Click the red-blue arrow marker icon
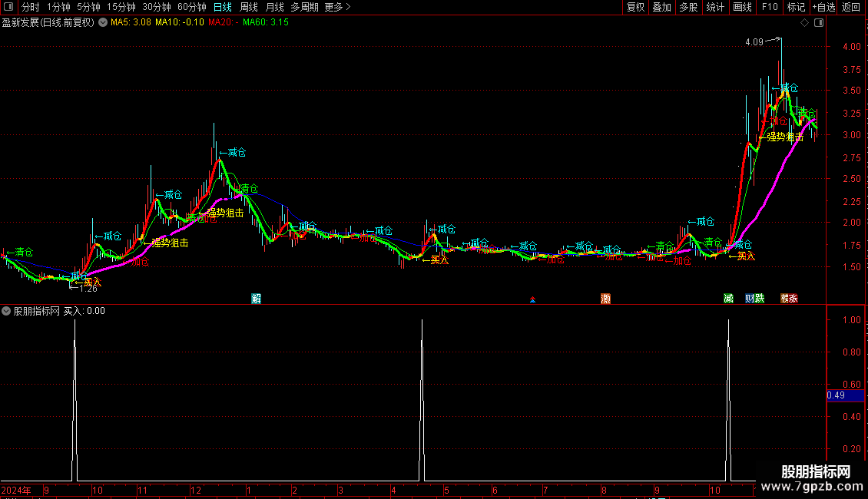 click(532, 299)
